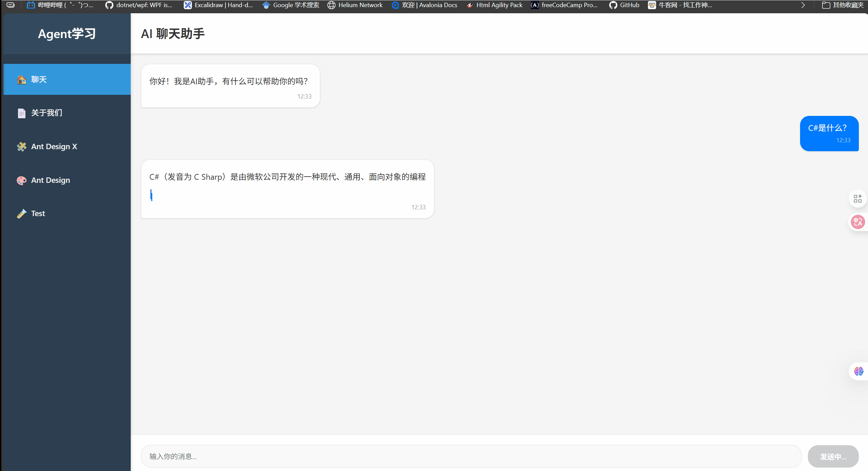This screenshot has width=868, height=471.
Task: Click the palette icon beside Ant Design
Action: [x=21, y=180]
